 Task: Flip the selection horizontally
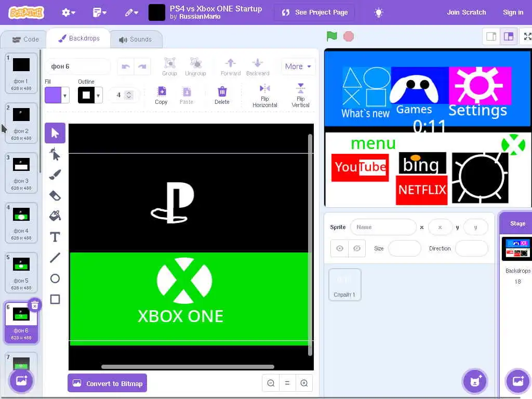(x=264, y=96)
